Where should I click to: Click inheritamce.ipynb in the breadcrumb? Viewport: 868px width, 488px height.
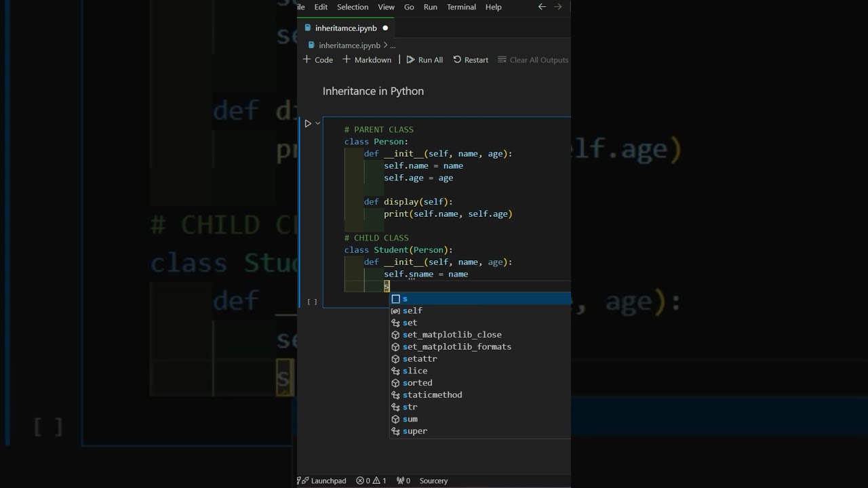[x=349, y=45]
